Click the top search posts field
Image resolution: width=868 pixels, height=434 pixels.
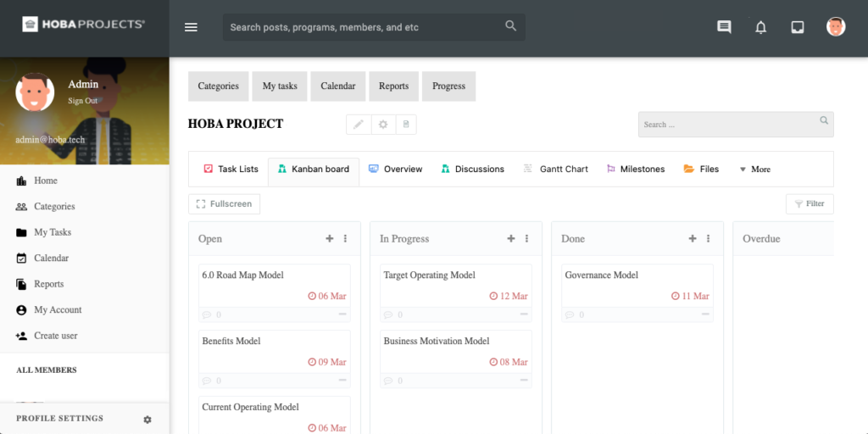pos(364,27)
